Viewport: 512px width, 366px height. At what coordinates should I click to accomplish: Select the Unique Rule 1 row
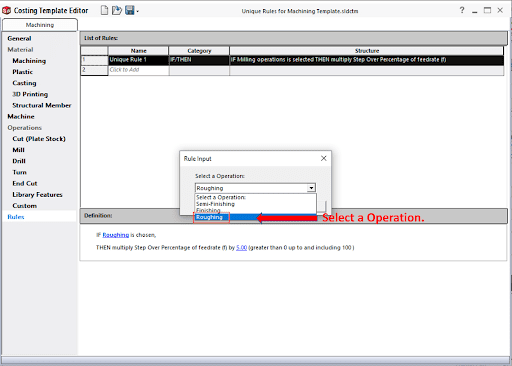(x=292, y=60)
